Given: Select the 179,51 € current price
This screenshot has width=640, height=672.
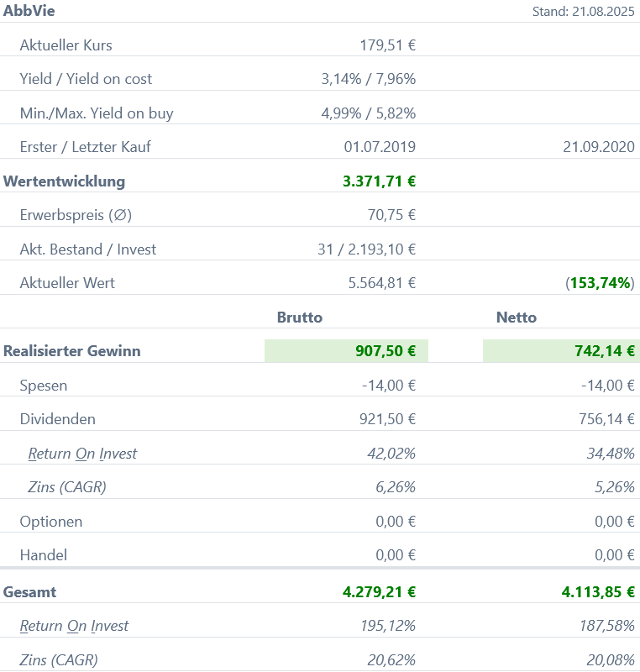Looking at the screenshot, I should (388, 45).
